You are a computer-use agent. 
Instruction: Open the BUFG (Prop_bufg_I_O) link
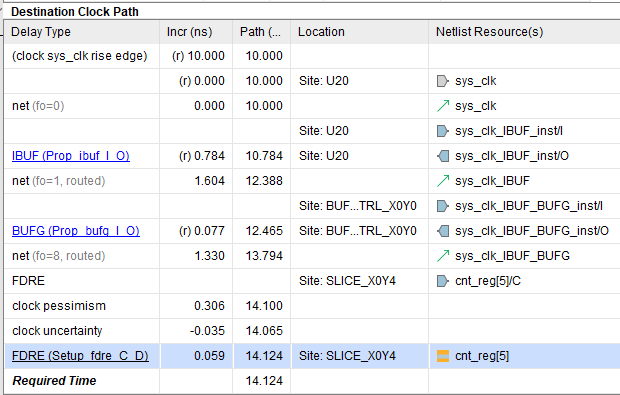click(x=76, y=231)
